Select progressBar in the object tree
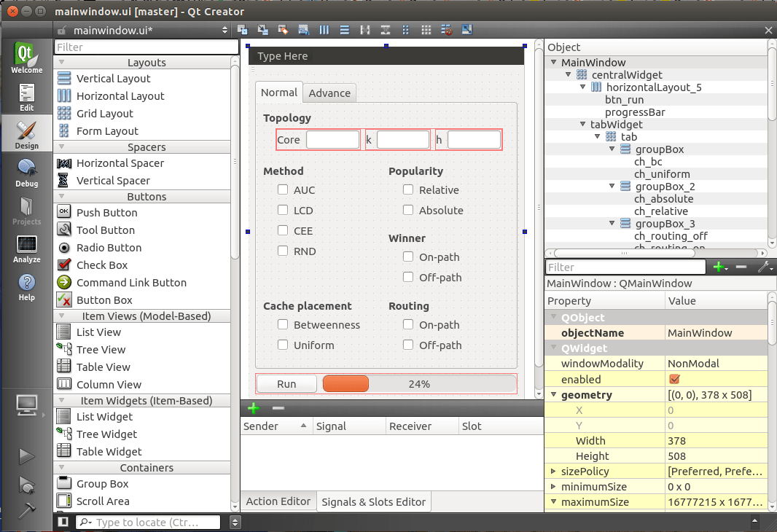 pos(635,112)
